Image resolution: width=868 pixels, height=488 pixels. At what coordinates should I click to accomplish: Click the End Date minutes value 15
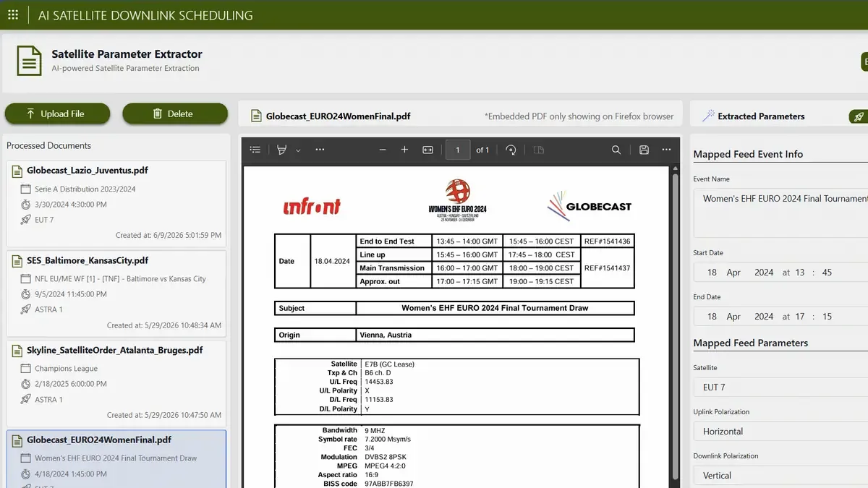(827, 317)
